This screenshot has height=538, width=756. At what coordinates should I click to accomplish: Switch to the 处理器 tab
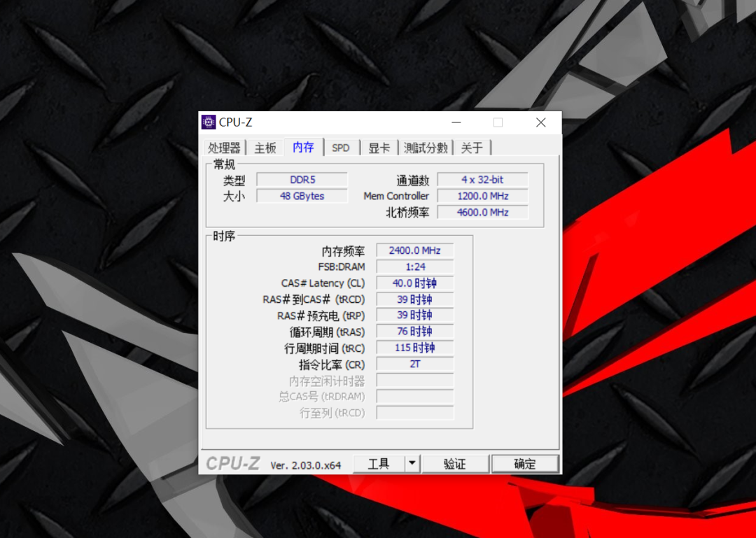(225, 148)
